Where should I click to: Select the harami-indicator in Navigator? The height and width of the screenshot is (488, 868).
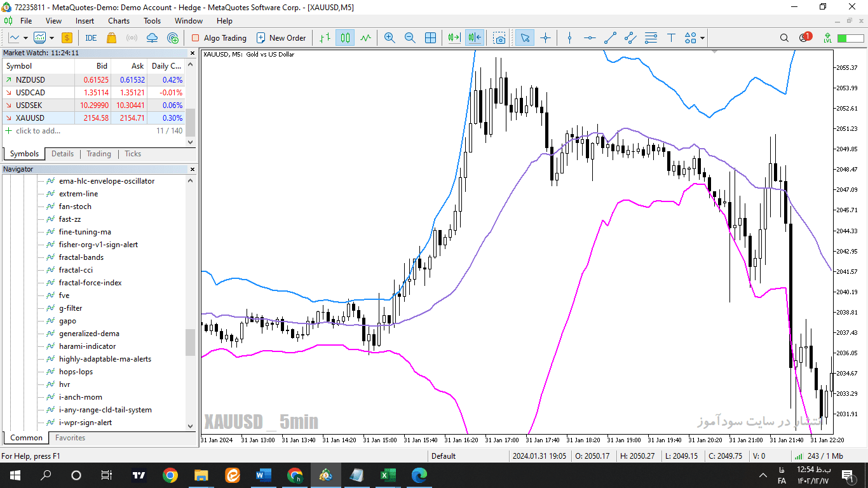click(88, 346)
